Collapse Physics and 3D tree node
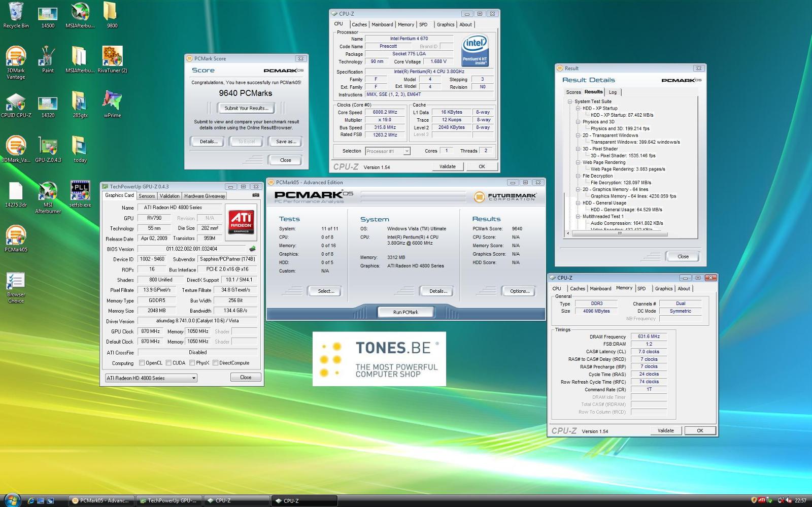 point(578,122)
